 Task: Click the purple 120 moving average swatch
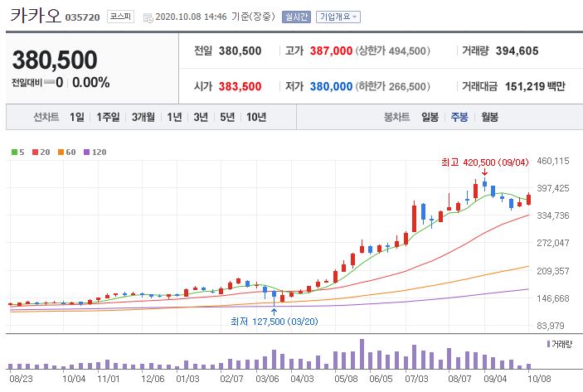point(86,152)
